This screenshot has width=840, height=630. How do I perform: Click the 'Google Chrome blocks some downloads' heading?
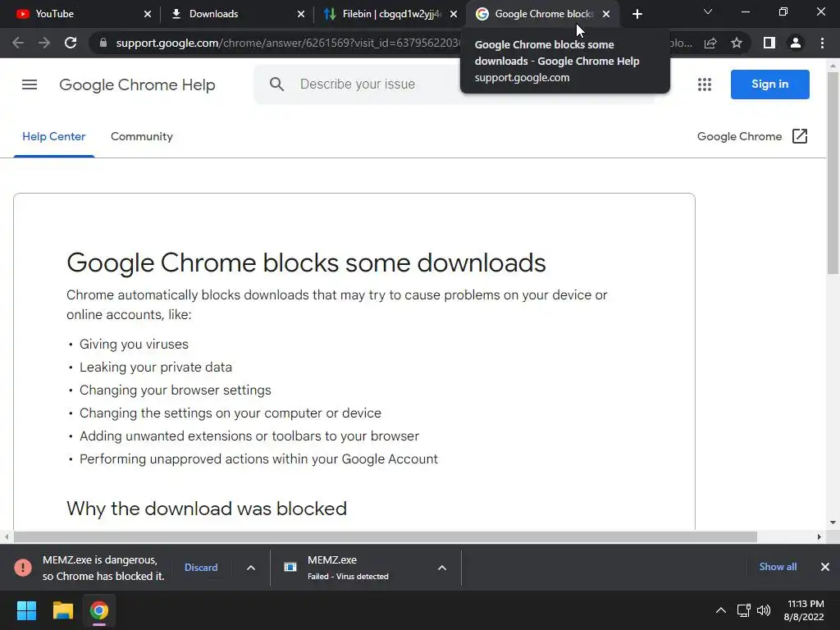(x=306, y=263)
